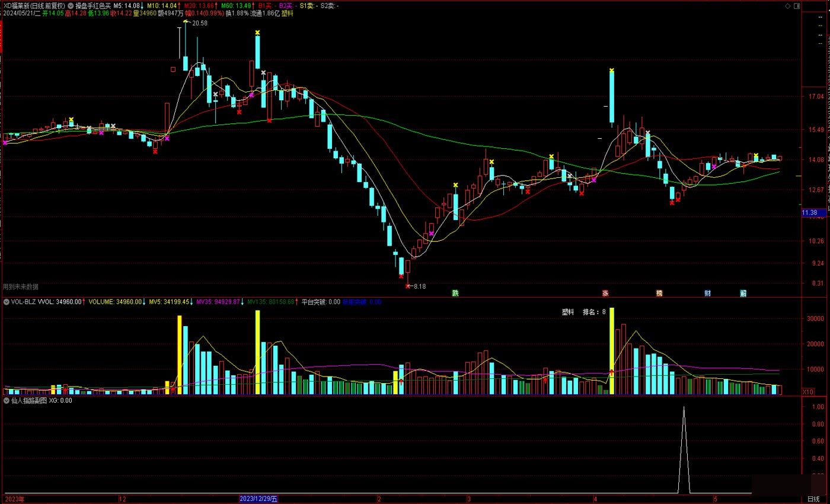The height and width of the screenshot is (504, 830).
Task: Open the 财 info marker below the chart
Action: (x=707, y=293)
